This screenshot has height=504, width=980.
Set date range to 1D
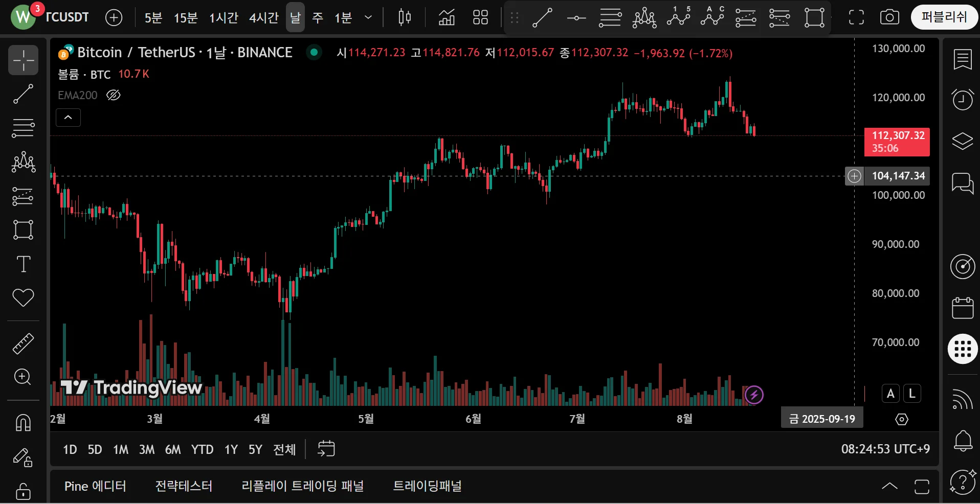click(70, 449)
